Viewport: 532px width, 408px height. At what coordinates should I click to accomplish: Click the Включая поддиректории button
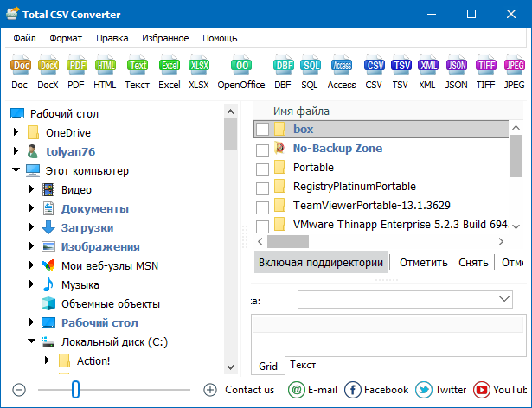(x=320, y=263)
